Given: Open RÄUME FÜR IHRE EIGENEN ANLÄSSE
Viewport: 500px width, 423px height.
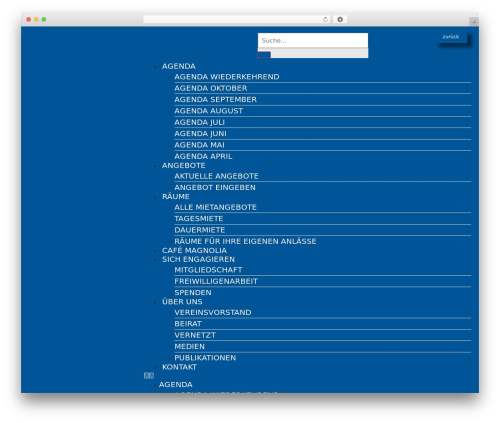Looking at the screenshot, I should [245, 241].
